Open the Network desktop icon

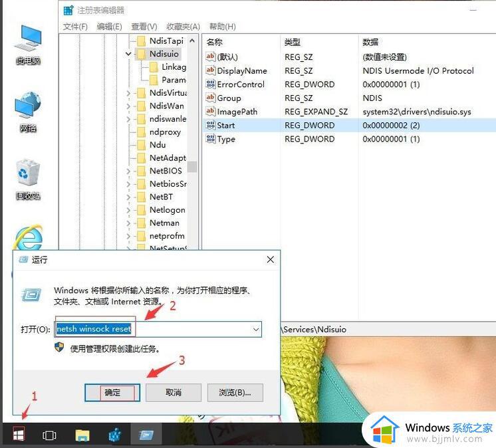tap(28, 112)
